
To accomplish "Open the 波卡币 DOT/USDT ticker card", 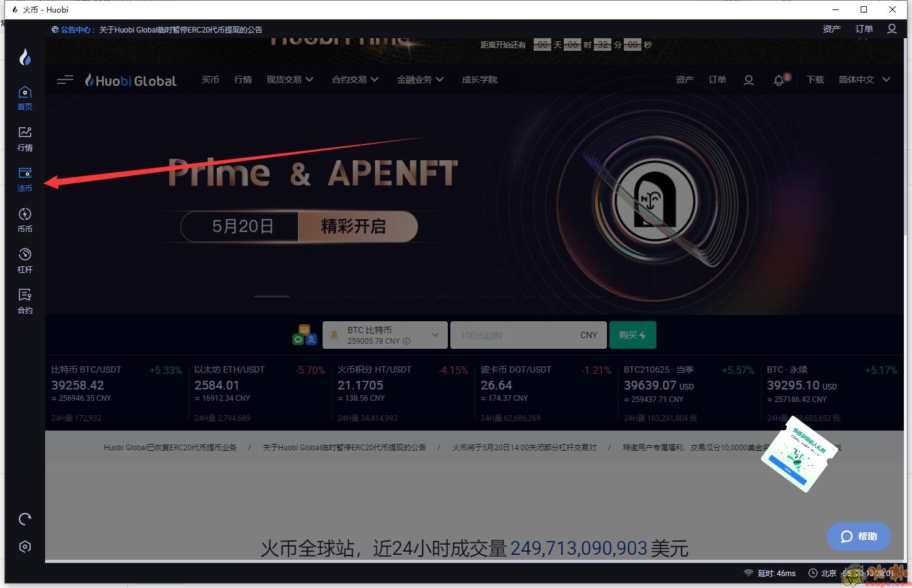I will pyautogui.click(x=546, y=393).
